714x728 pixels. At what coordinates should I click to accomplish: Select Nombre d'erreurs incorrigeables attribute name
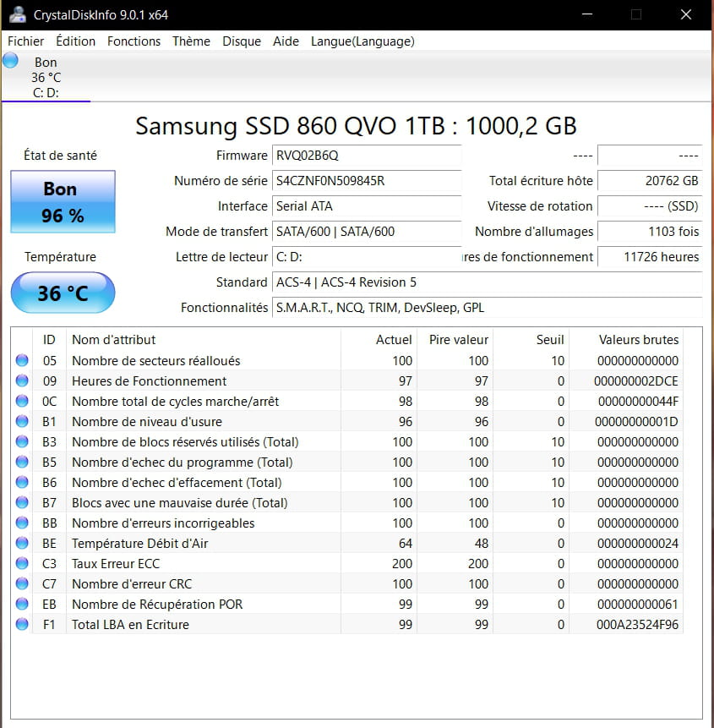point(163,523)
